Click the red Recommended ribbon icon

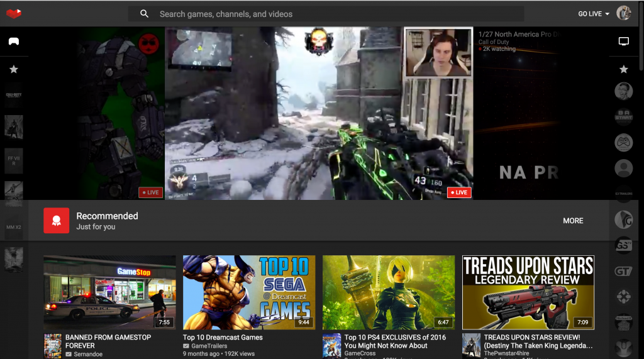click(x=56, y=221)
